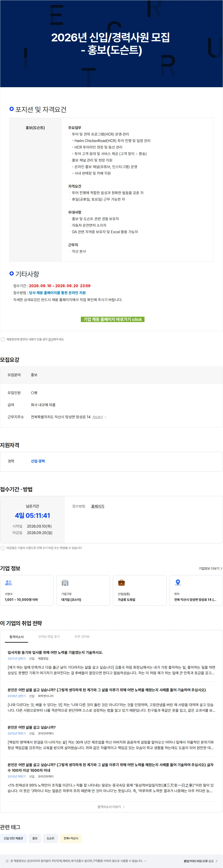
Task: Click the remaining time '4일 05:11:41'
Action: click(x=32, y=515)
